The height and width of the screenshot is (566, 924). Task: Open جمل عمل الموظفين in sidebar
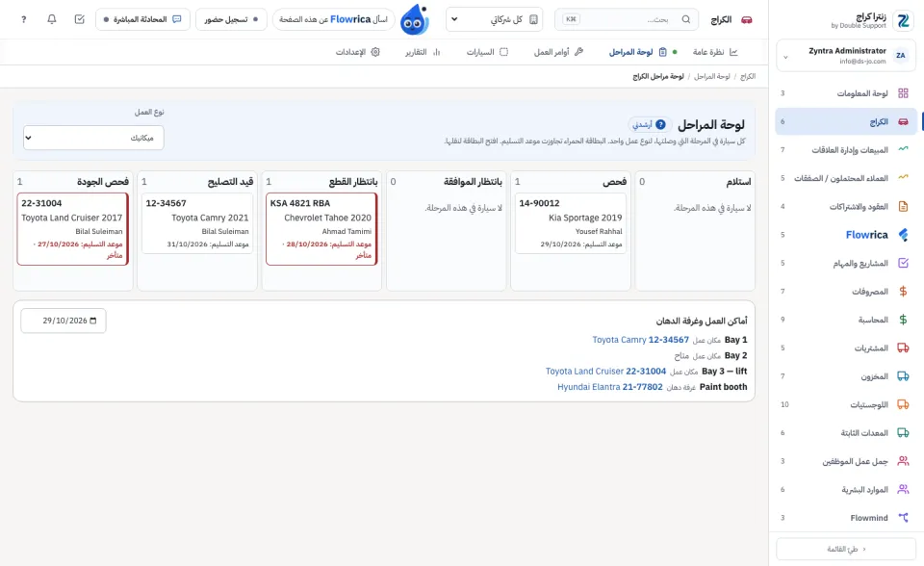846,461
